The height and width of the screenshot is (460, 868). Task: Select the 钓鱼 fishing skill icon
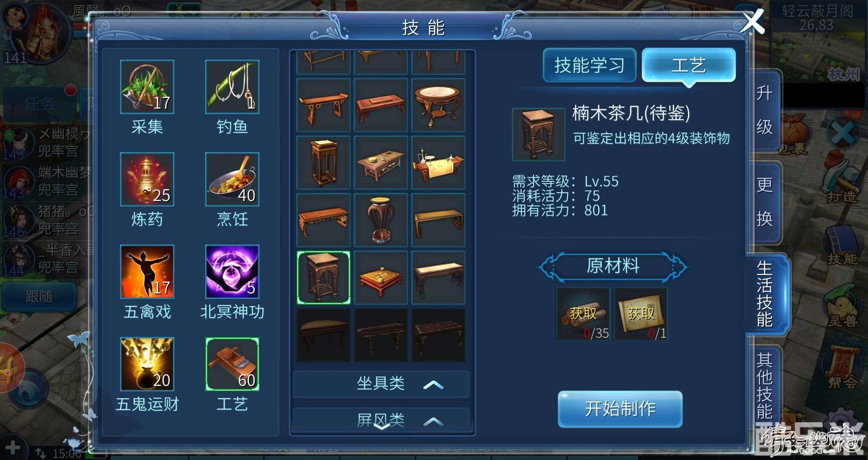[x=232, y=87]
